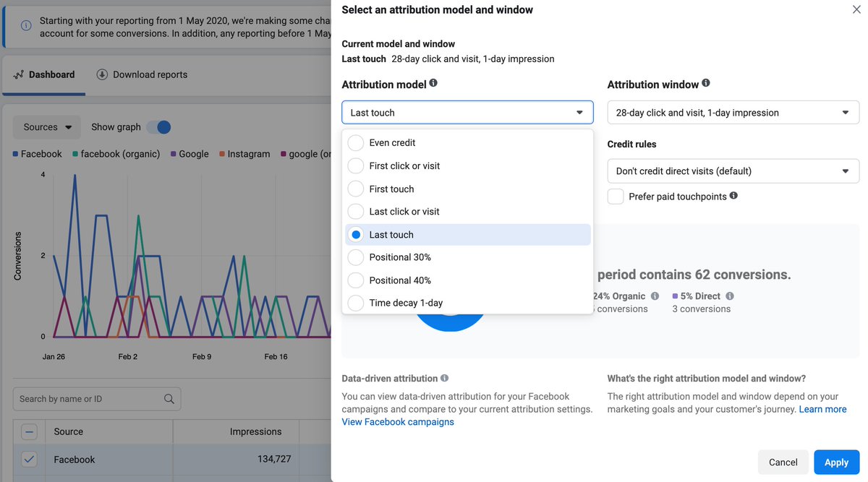
Task: Click the blue Facebook legend swatch
Action: 15,154
